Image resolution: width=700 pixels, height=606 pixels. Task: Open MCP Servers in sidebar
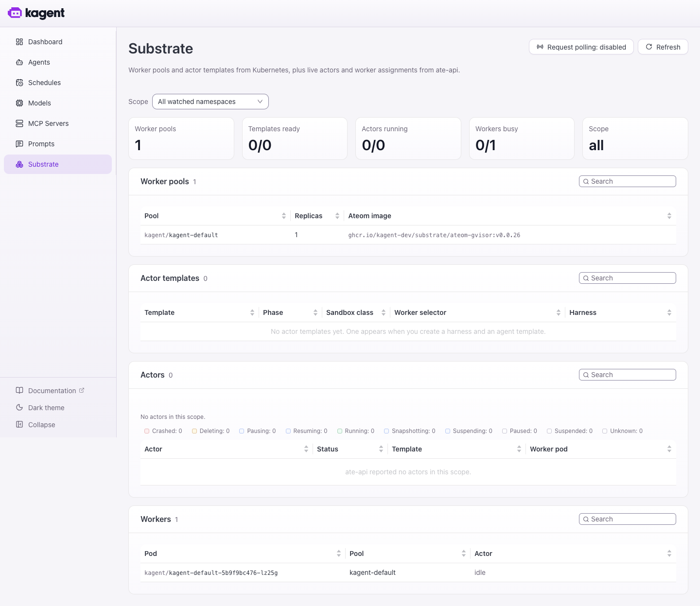[58, 123]
